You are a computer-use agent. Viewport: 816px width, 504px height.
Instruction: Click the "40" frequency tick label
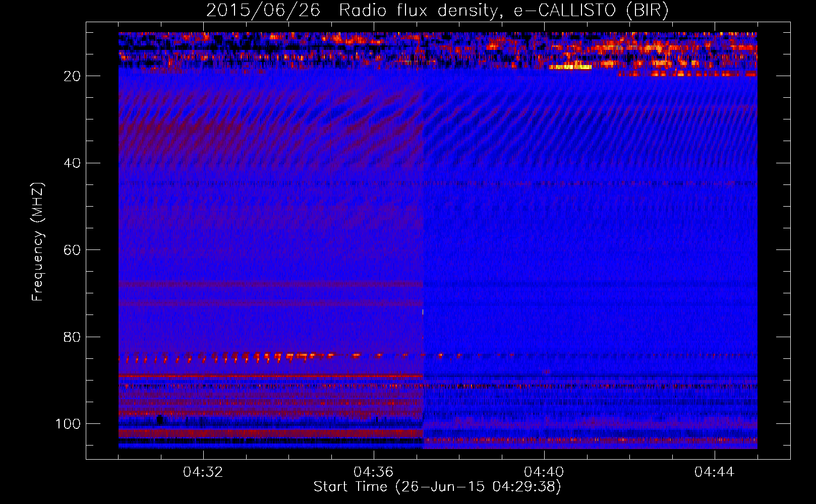72,163
